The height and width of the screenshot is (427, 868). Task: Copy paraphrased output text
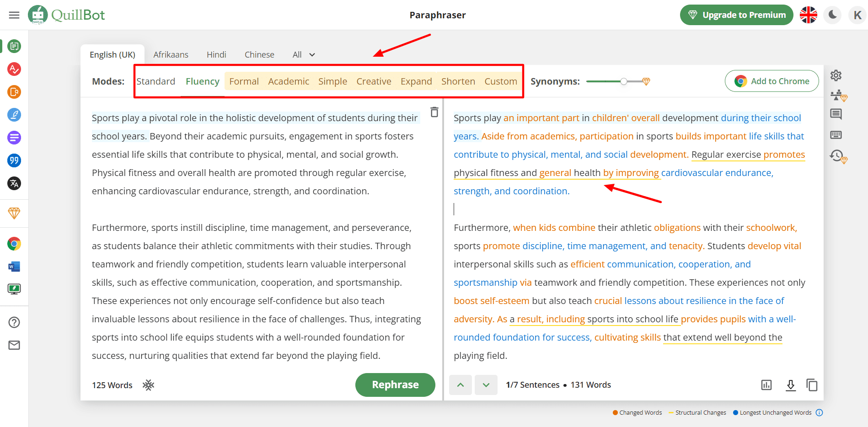812,385
